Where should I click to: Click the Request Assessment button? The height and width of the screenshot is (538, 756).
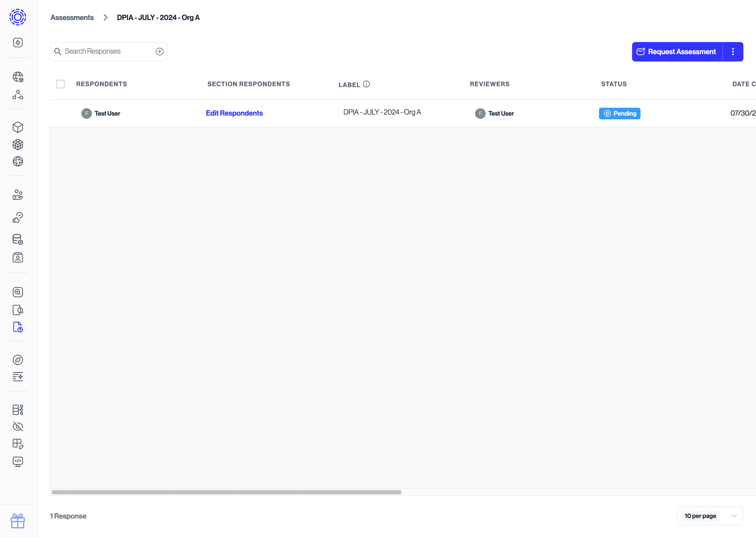(x=677, y=52)
